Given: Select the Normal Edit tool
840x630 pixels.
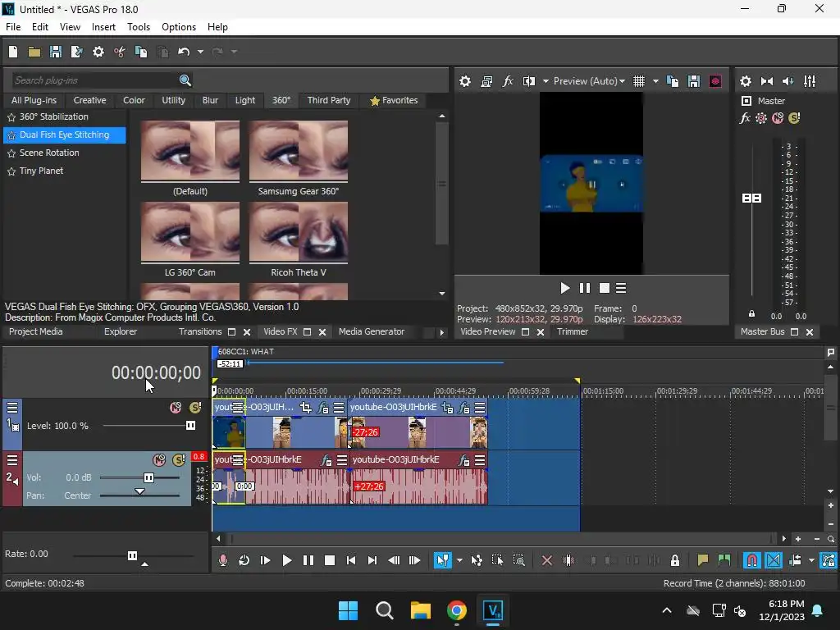Looking at the screenshot, I should (442, 560).
